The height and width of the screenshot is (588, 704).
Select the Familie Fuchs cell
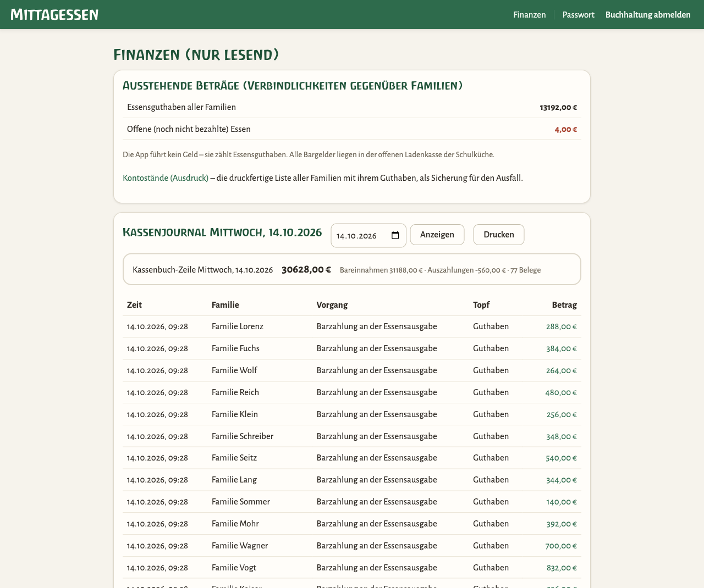(x=235, y=348)
